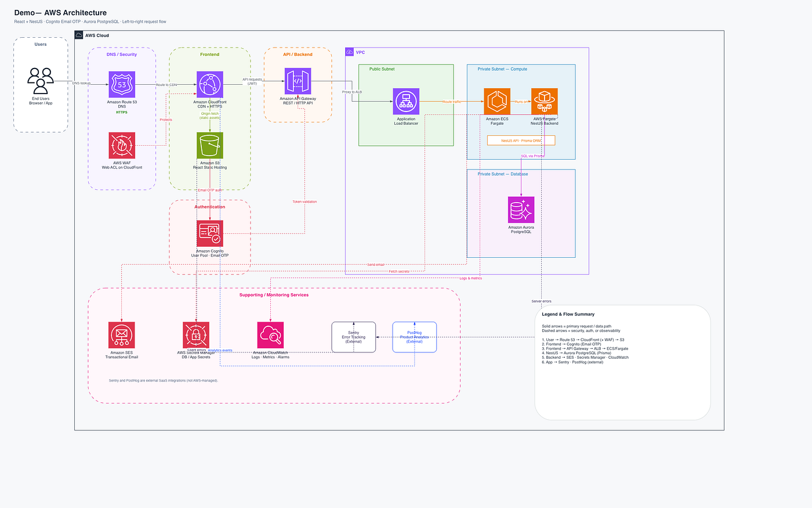Click the 'Legend & Flow Summary' heading
This screenshot has width=812, height=508.
(568, 314)
